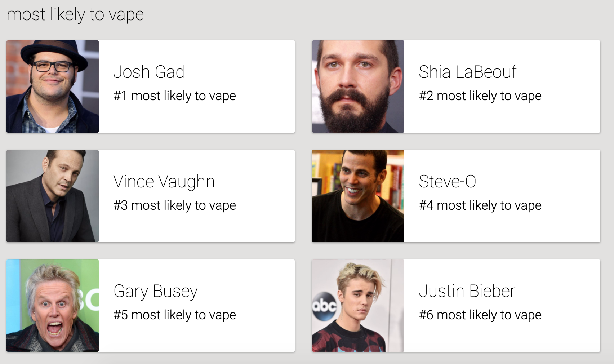Select the Steve-O name text
Image resolution: width=614 pixels, height=364 pixels.
point(447,181)
